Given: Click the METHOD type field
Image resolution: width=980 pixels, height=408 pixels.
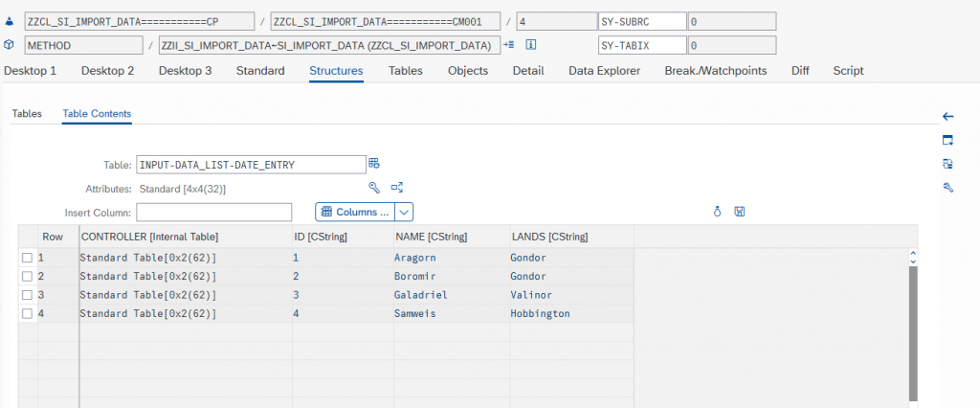Looking at the screenshot, I should pyautogui.click(x=84, y=45).
